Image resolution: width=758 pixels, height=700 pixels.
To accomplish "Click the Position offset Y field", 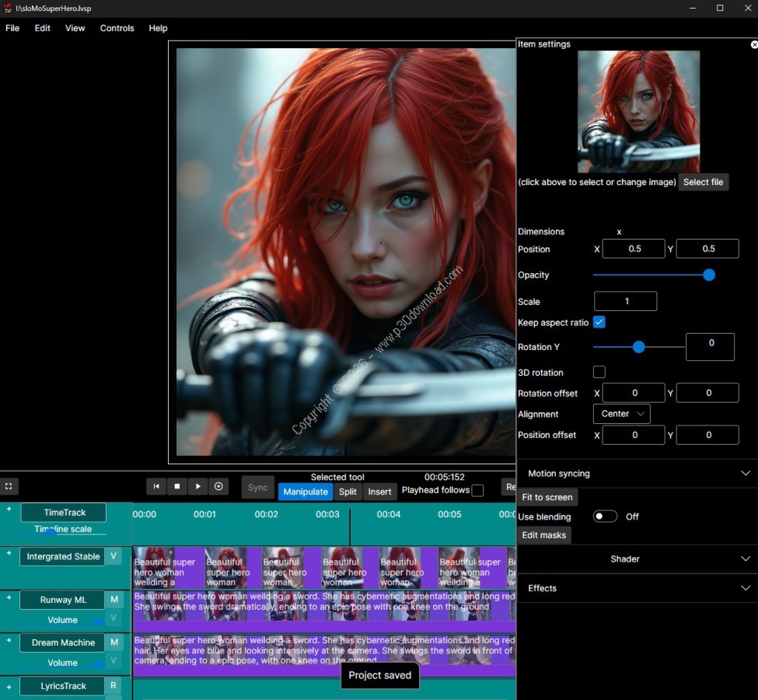I will coord(707,435).
